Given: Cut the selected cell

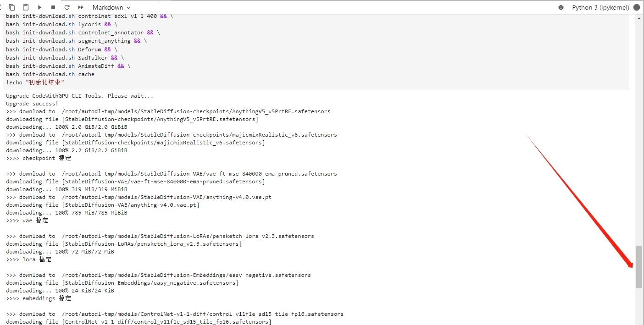Looking at the screenshot, I should (1, 7).
